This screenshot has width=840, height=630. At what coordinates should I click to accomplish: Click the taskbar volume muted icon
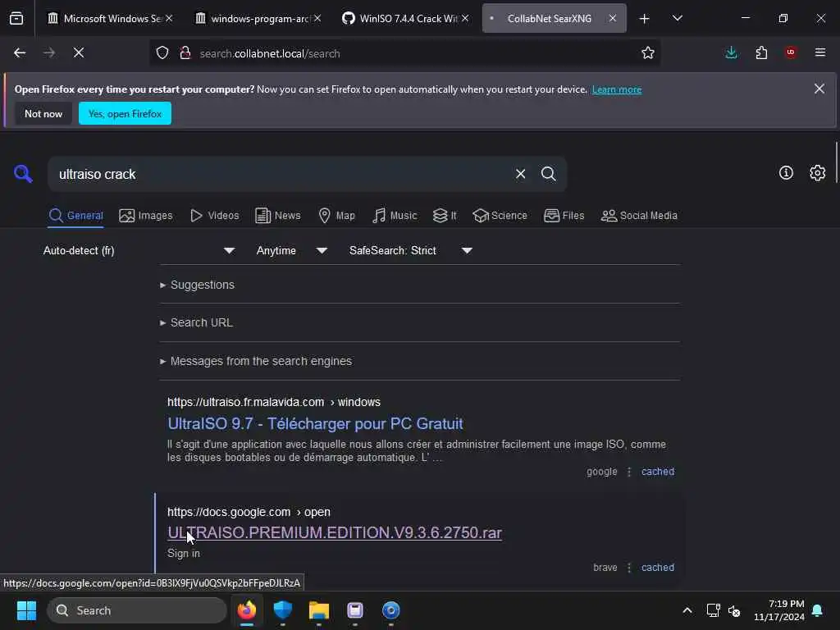click(x=734, y=610)
